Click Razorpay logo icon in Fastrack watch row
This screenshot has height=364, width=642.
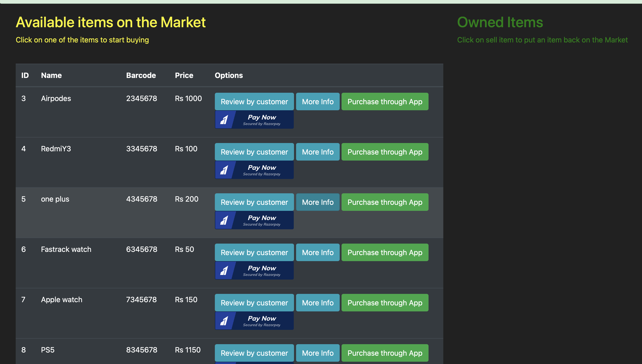[x=224, y=271]
